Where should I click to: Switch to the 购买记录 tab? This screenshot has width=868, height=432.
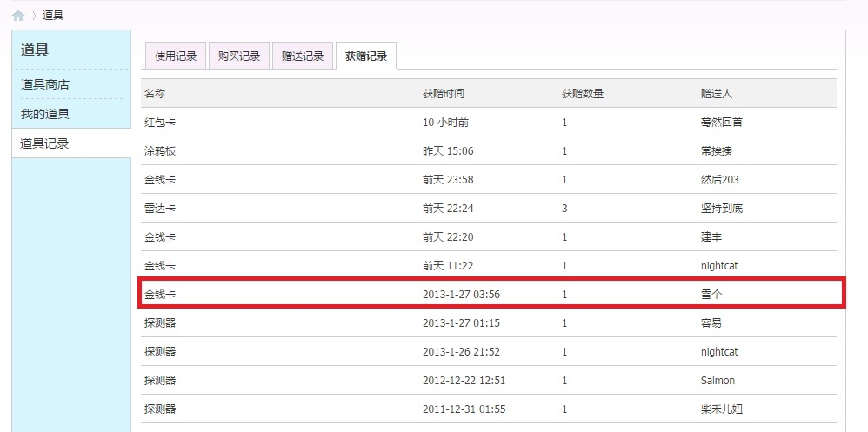(239, 56)
